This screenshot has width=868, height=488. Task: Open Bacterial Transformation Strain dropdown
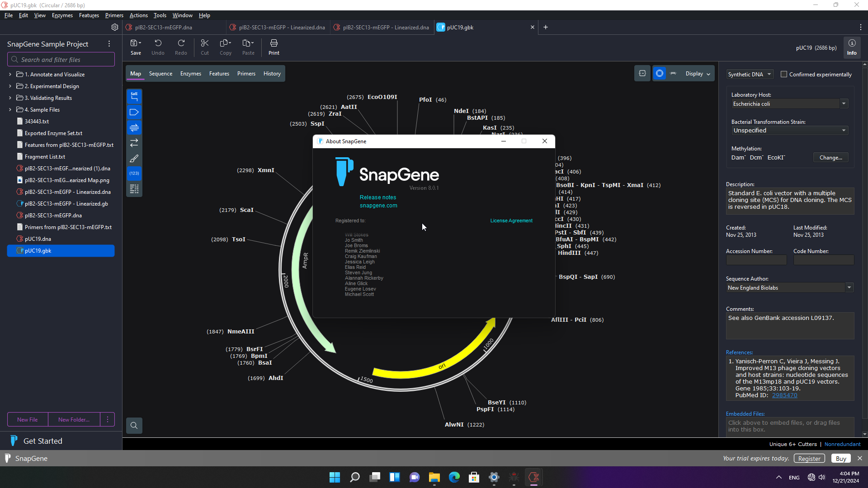[789, 131]
